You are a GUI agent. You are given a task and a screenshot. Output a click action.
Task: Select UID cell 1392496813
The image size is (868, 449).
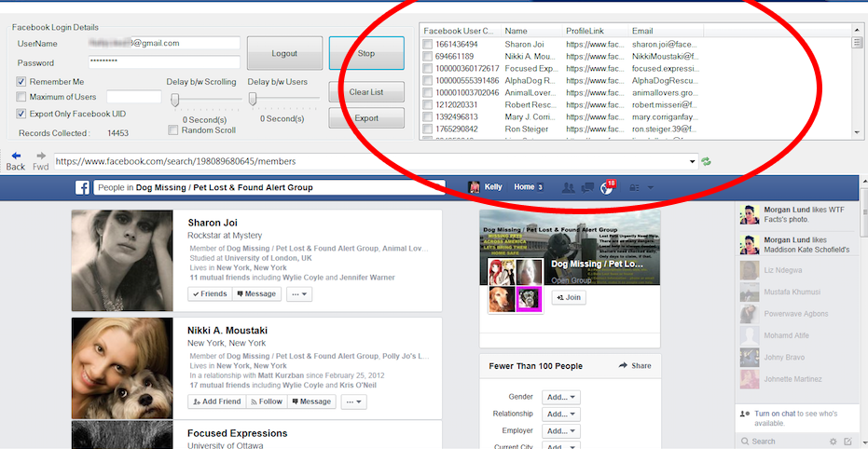[456, 116]
